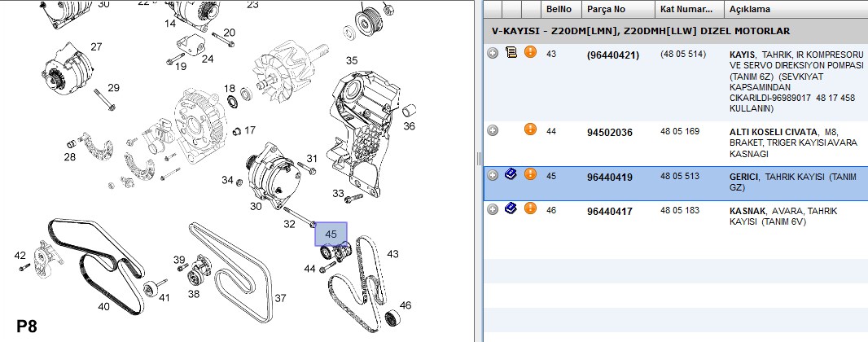Click orange warning icon on row 46
This screenshot has height=342, width=868.
[530, 208]
